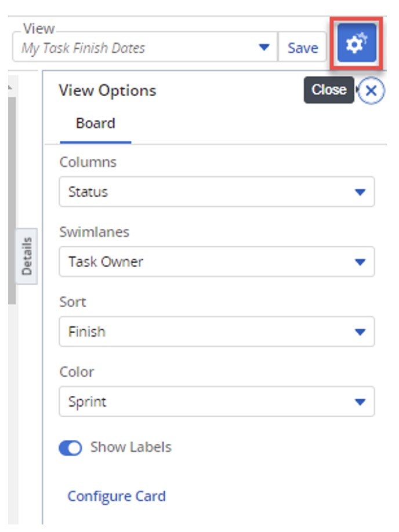Select the Board tab
399x532 pixels.
pos(96,124)
